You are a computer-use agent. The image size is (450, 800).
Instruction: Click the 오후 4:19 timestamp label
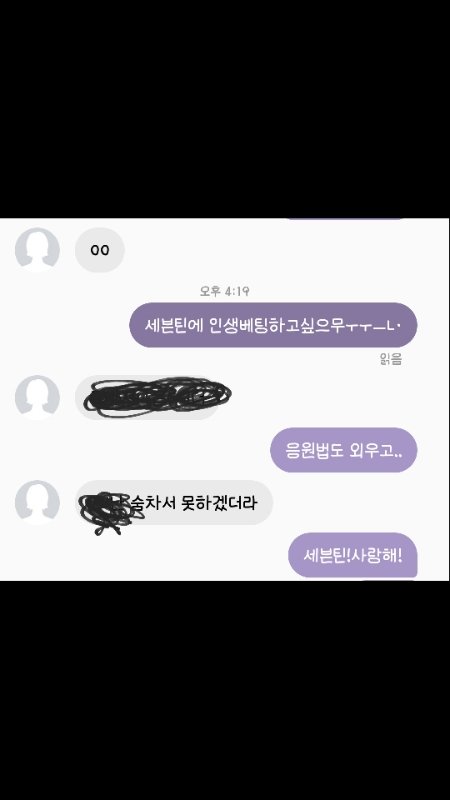point(224,291)
